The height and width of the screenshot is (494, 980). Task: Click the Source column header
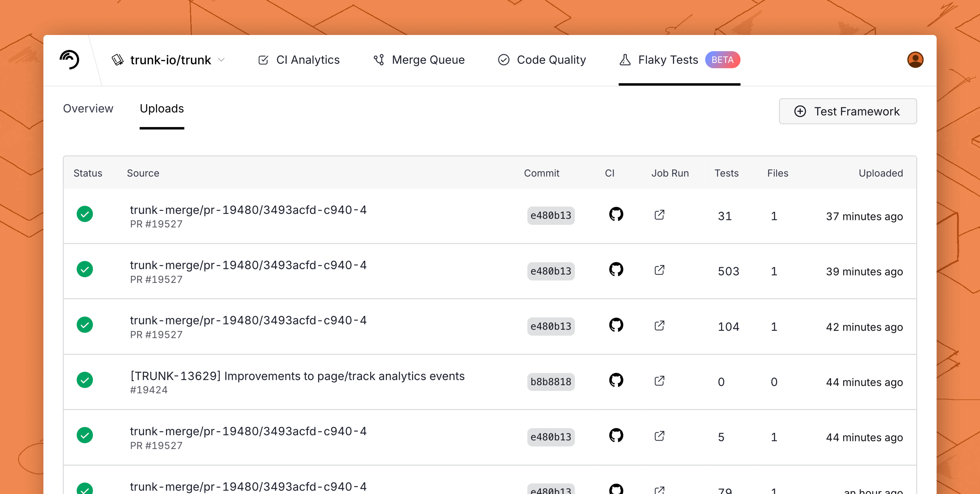(x=143, y=173)
